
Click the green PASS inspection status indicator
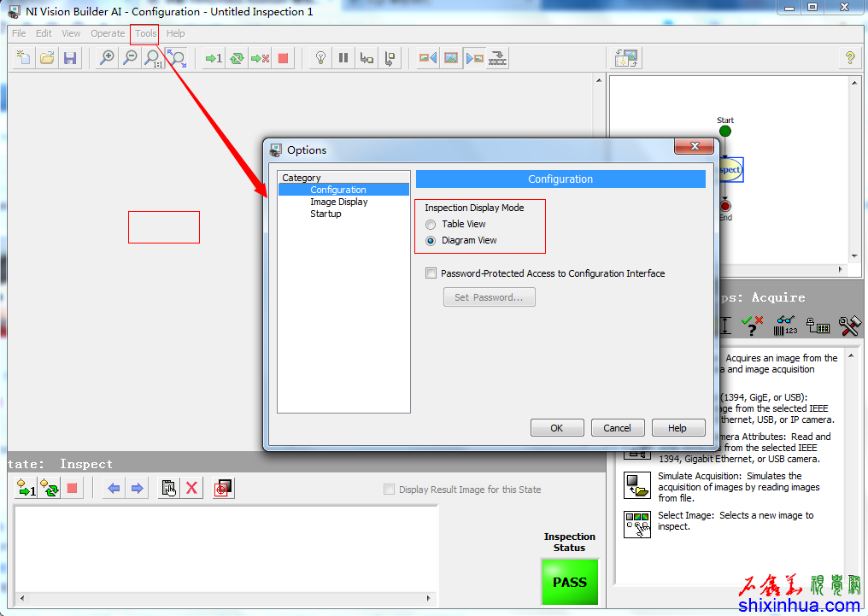pyautogui.click(x=570, y=582)
